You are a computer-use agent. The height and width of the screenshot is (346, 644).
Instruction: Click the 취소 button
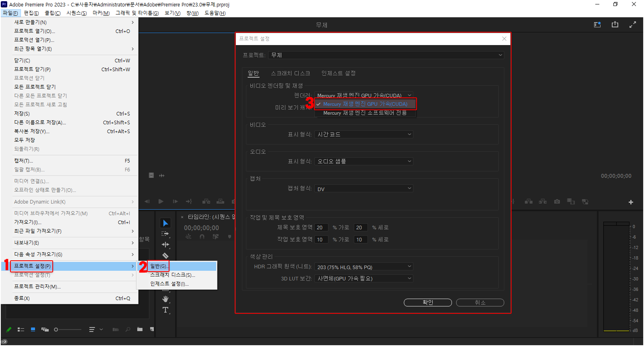[480, 303]
